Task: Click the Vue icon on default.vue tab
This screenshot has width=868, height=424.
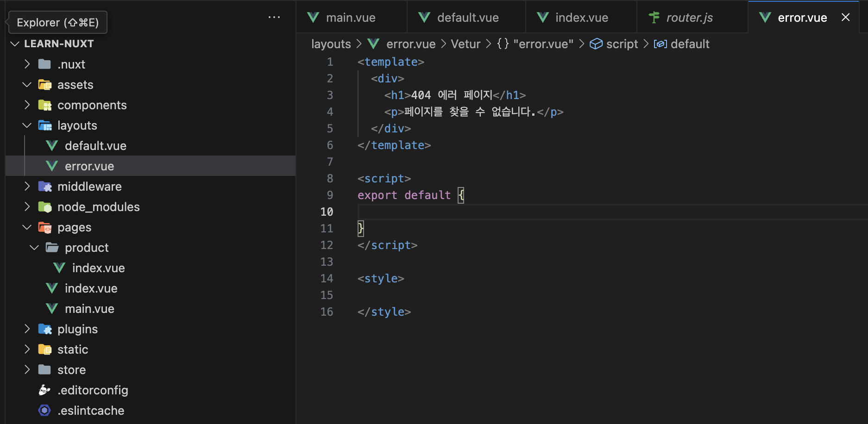Action: 424,18
